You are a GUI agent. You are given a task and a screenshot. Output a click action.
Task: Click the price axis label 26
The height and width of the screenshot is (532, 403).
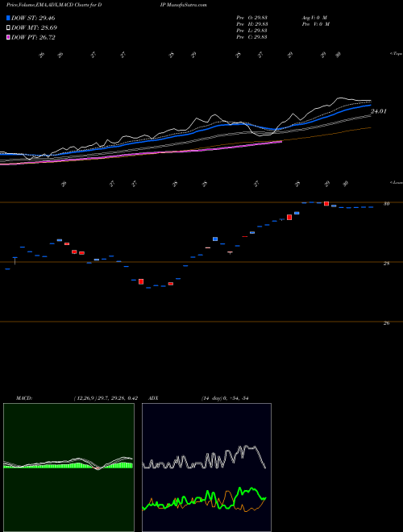click(x=386, y=323)
